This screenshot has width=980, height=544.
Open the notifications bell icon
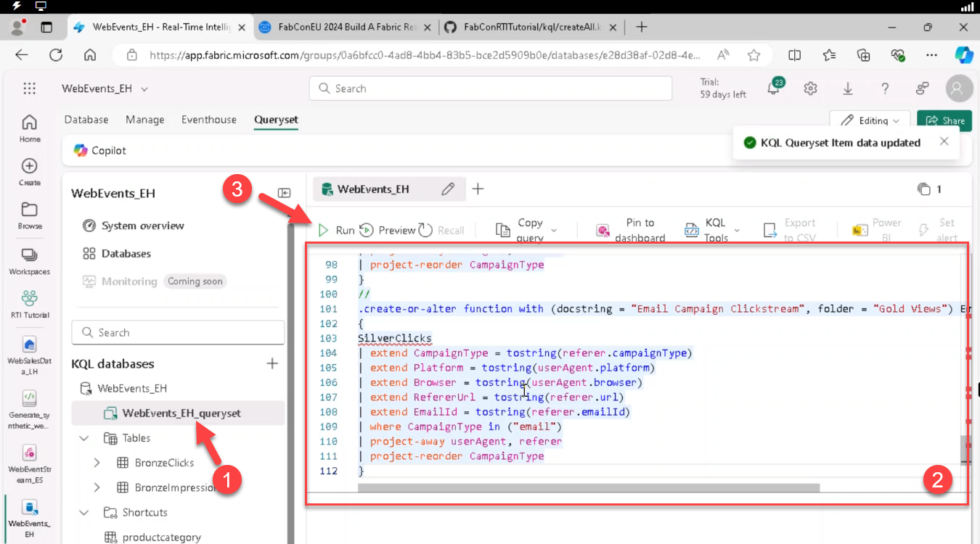pyautogui.click(x=774, y=88)
